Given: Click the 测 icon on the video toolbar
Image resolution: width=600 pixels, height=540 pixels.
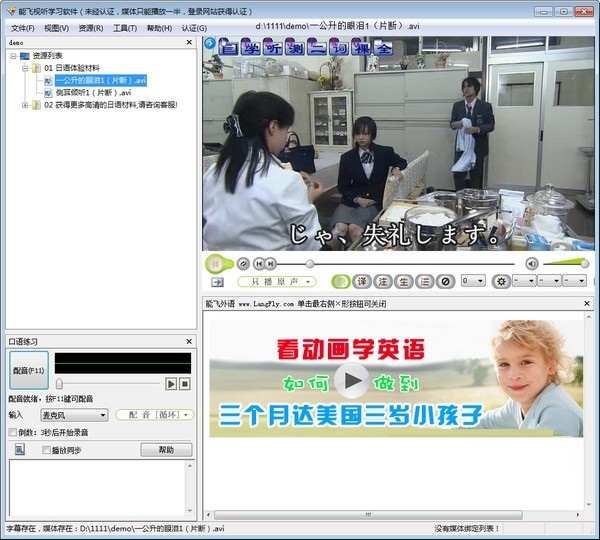Looking at the screenshot, I should [x=295, y=47].
